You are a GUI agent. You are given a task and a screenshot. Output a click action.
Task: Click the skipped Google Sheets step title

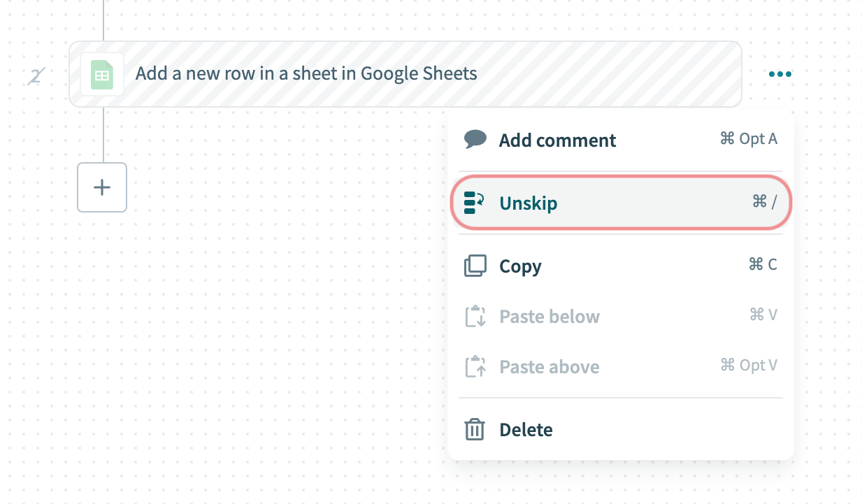pos(306,73)
